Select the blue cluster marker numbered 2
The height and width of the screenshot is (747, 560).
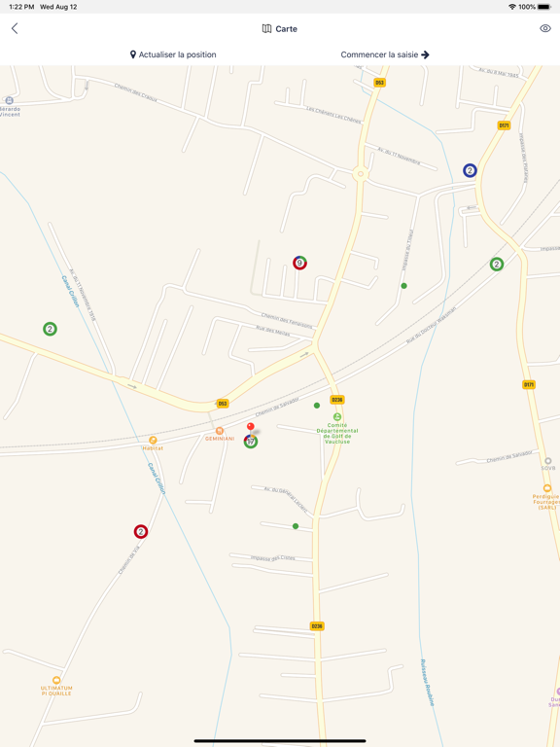tap(470, 170)
